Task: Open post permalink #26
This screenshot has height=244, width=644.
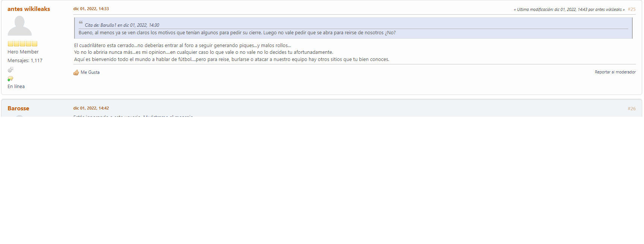Action: [x=632, y=108]
